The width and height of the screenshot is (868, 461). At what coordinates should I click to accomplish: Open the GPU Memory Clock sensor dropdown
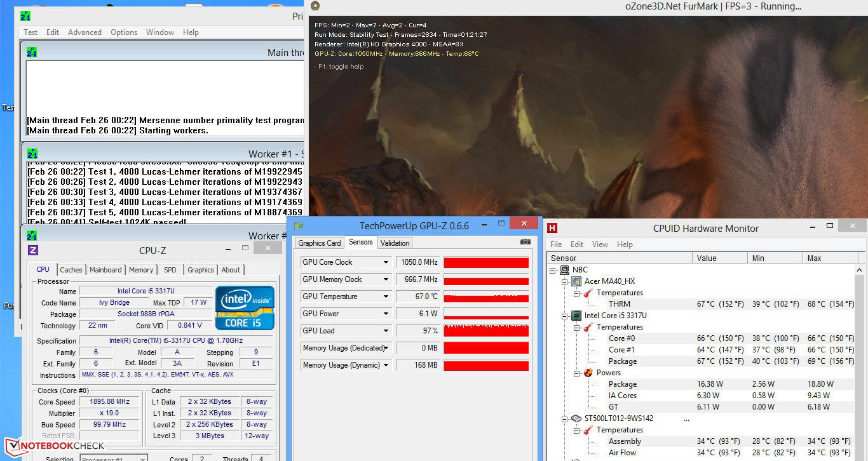coord(386,279)
